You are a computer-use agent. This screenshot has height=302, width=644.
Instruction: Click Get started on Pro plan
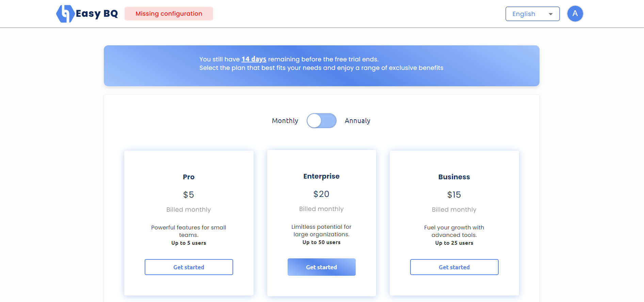click(189, 267)
